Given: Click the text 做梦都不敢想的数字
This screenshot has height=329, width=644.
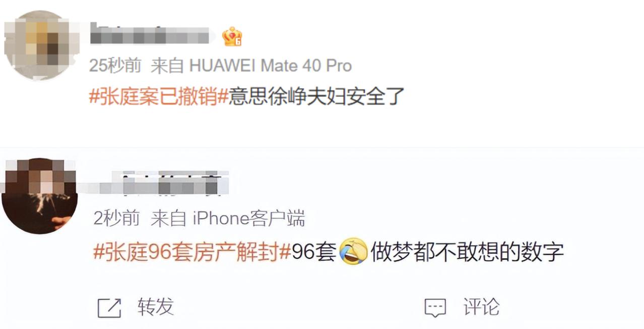Looking at the screenshot, I should (x=467, y=252).
